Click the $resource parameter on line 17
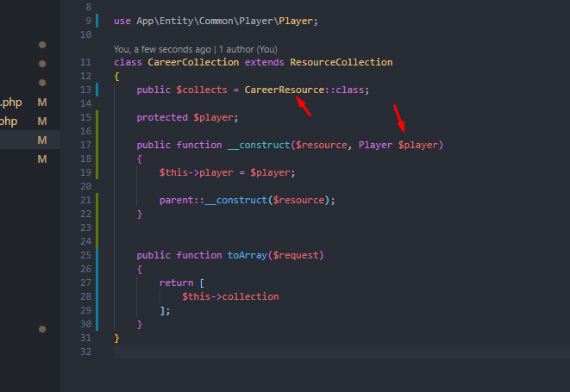The image size is (570, 392). pos(322,145)
